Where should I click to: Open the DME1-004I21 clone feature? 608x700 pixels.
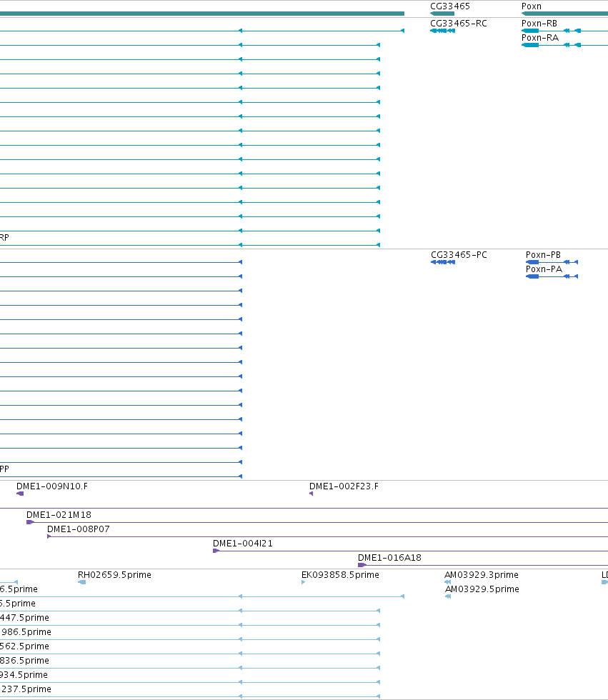point(410,551)
